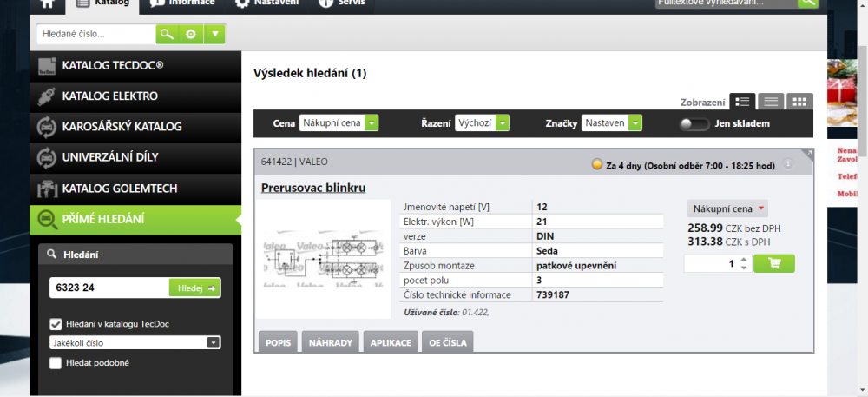The image size is (868, 397).
Task: Open search settings gear icon
Action: pos(191,35)
